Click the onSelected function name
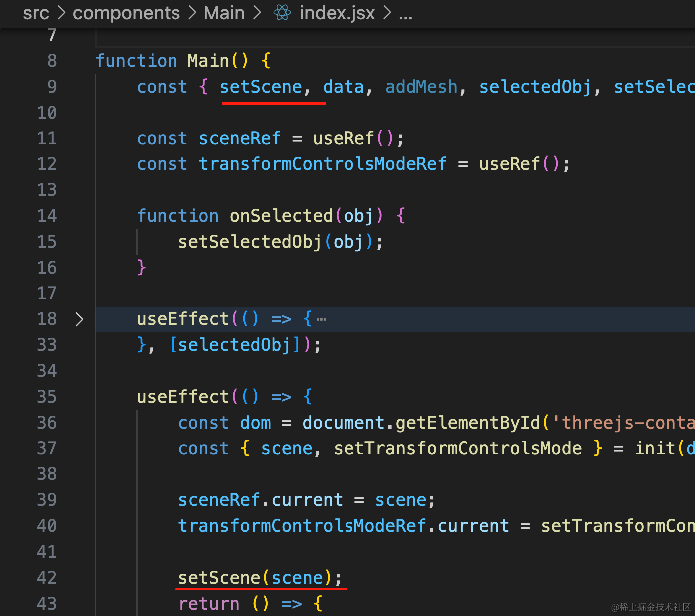This screenshot has width=695, height=616. pyautogui.click(x=281, y=216)
